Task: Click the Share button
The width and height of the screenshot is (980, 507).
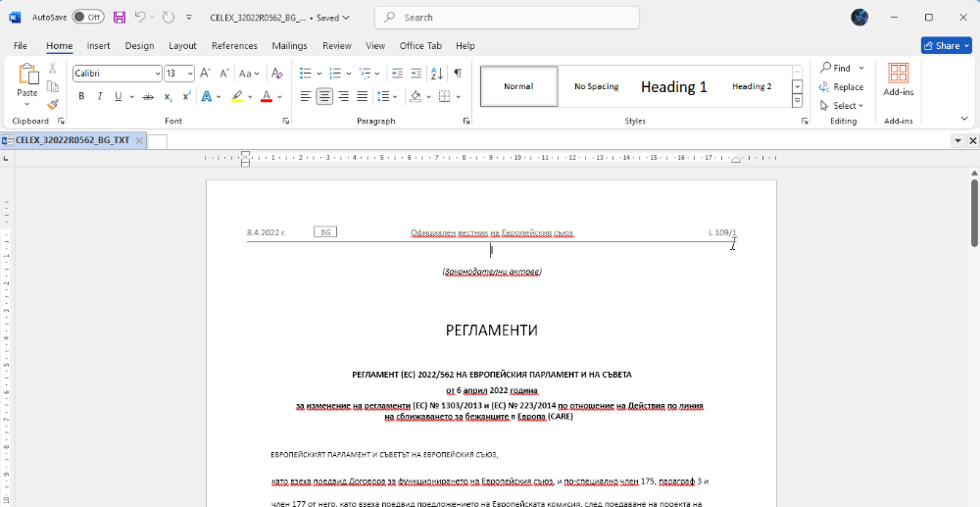Action: point(946,46)
